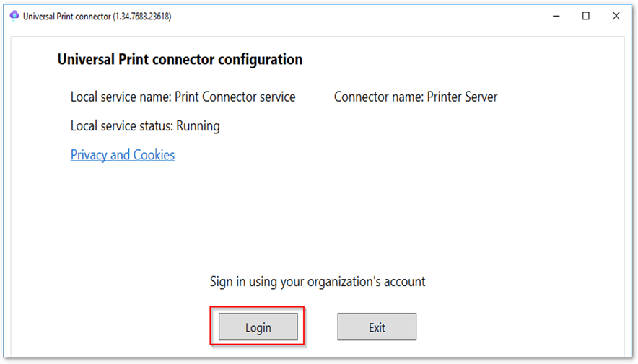Click the version number 1.34.7683.23618 in the title bar
The image size is (638, 364).
point(142,17)
